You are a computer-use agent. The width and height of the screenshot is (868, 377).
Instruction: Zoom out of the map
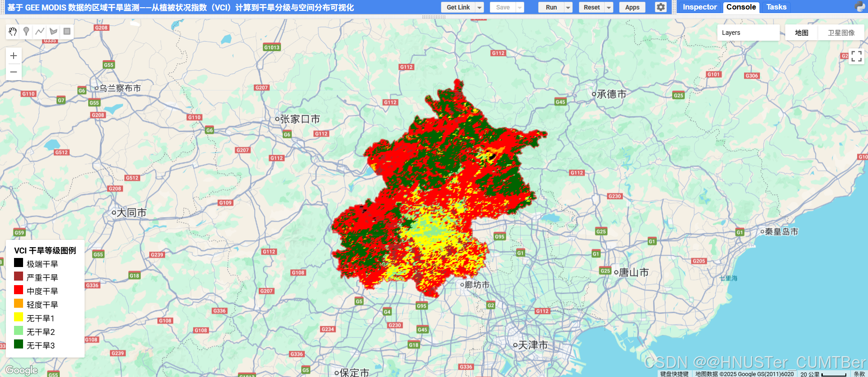tap(14, 72)
